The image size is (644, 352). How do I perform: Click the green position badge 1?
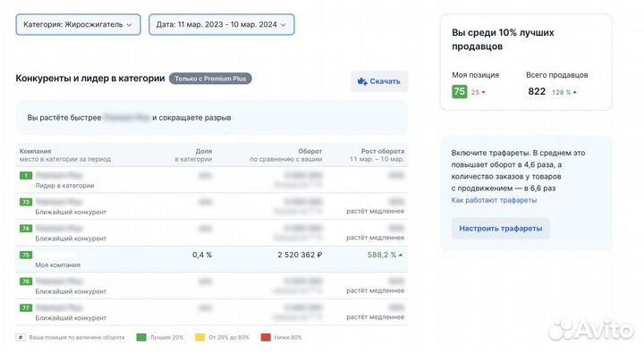coord(26,176)
